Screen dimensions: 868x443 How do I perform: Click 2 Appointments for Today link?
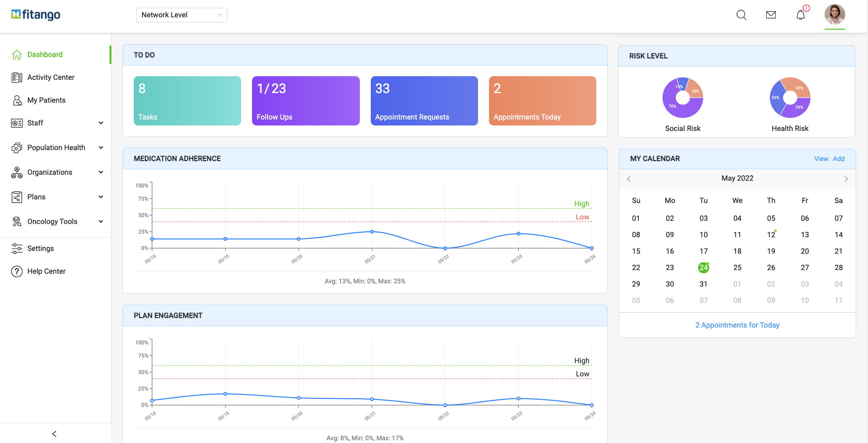tap(737, 325)
